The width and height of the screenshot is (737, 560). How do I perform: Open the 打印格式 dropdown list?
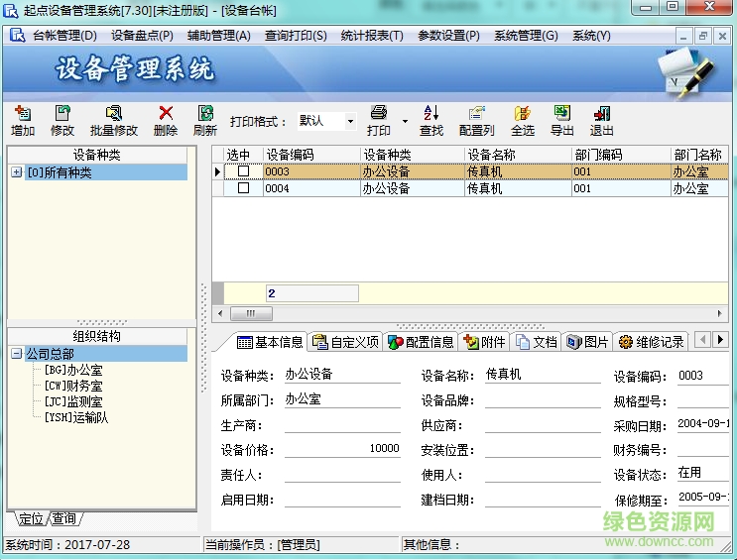350,122
